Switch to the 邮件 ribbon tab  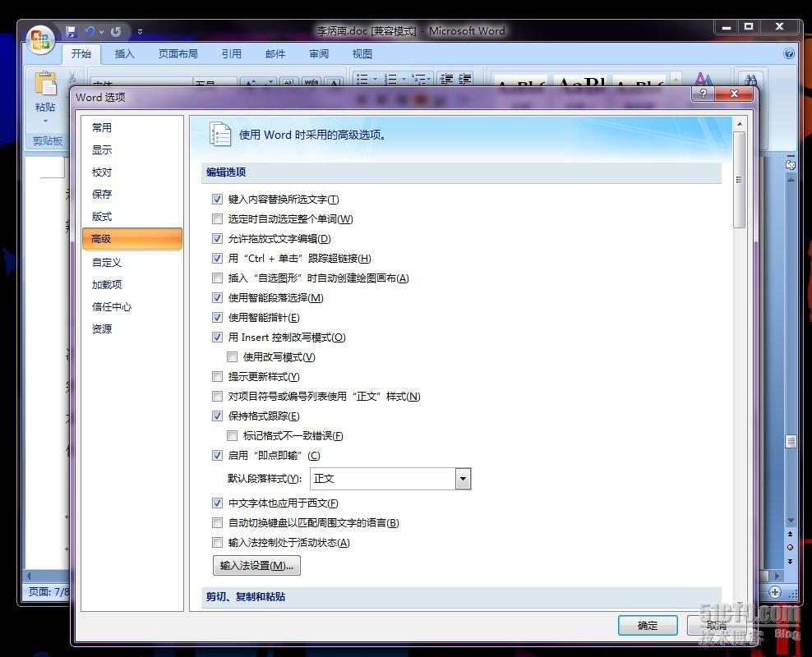pos(275,54)
